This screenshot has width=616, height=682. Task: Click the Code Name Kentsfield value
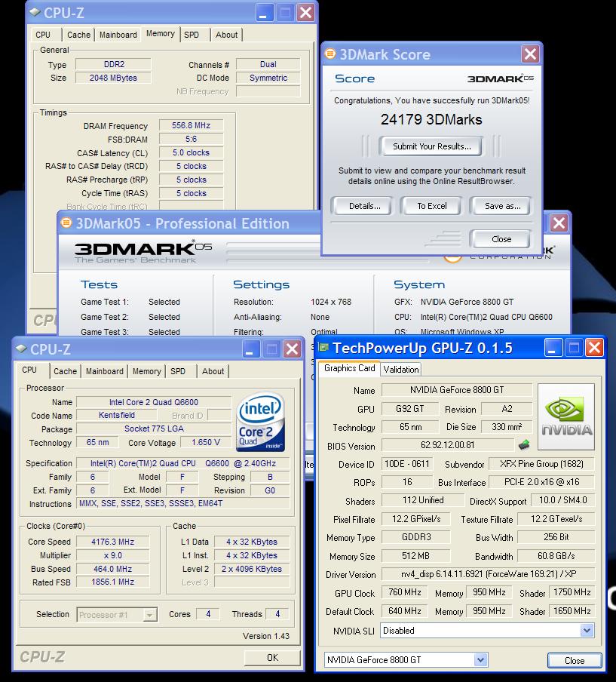pyautogui.click(x=117, y=415)
